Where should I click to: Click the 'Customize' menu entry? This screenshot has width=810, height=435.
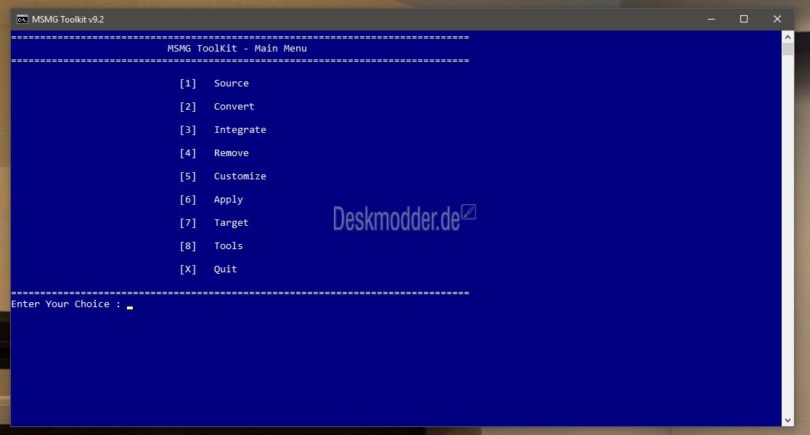point(240,176)
